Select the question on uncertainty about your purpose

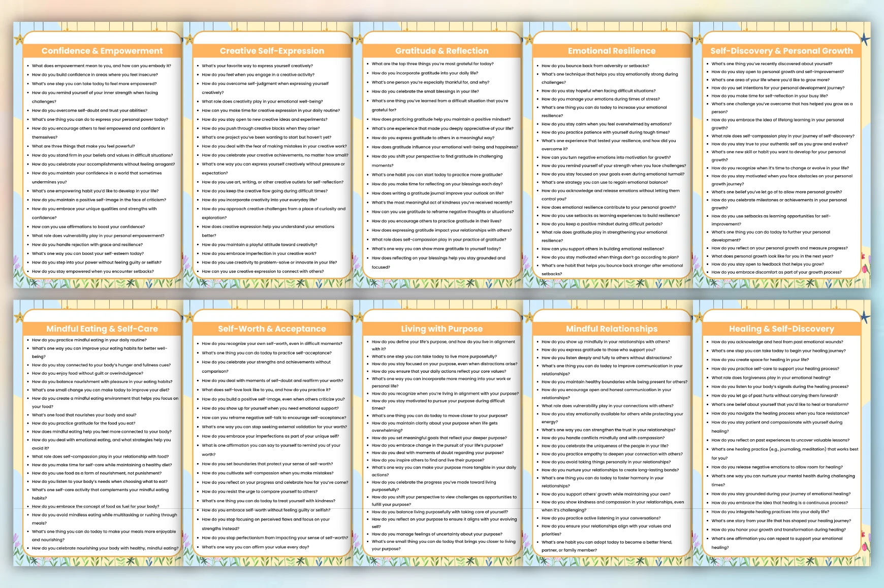pyautogui.click(x=437, y=534)
